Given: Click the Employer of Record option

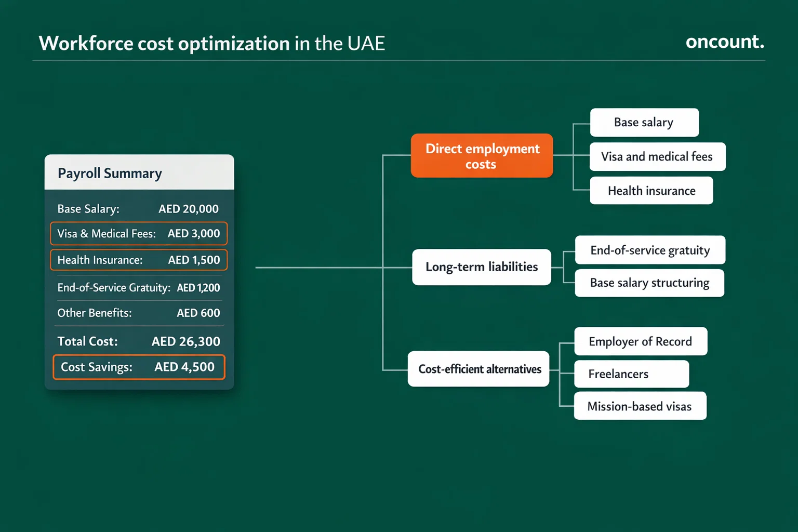Looking at the screenshot, I should pos(640,341).
